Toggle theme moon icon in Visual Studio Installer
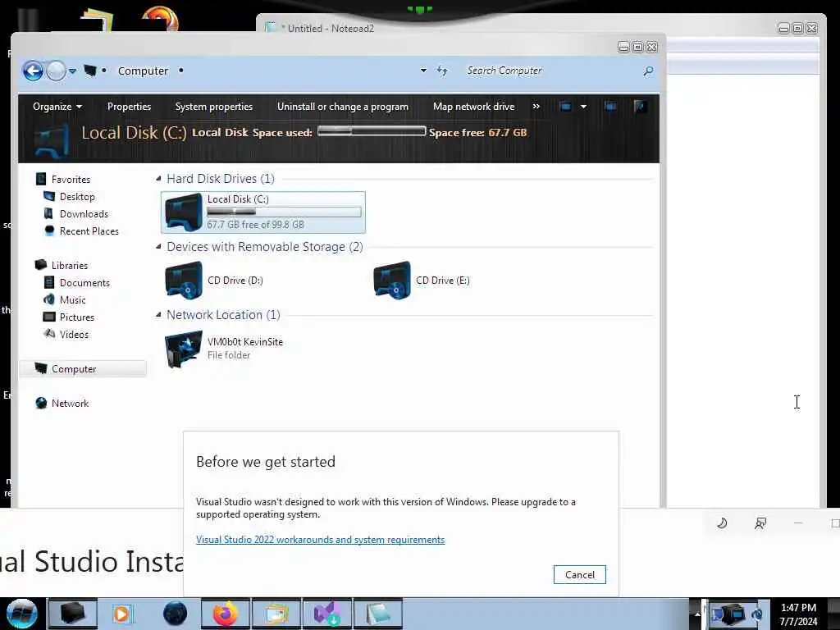 pos(722,523)
